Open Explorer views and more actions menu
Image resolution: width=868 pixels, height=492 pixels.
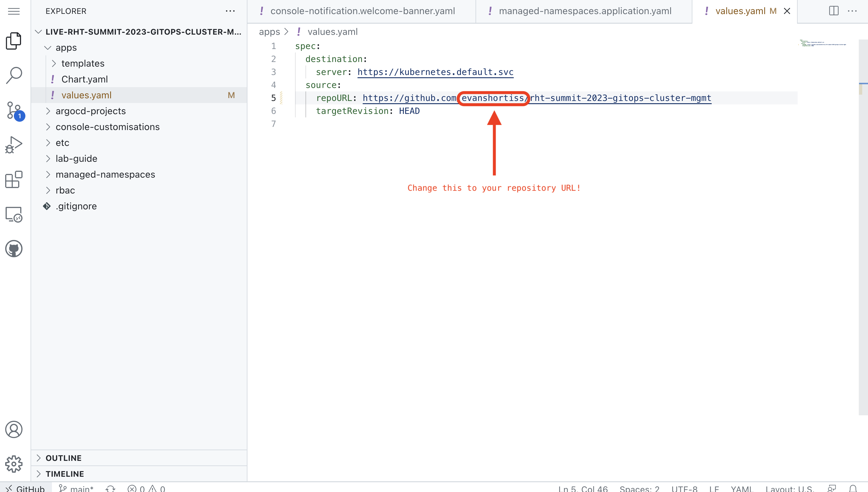click(230, 11)
